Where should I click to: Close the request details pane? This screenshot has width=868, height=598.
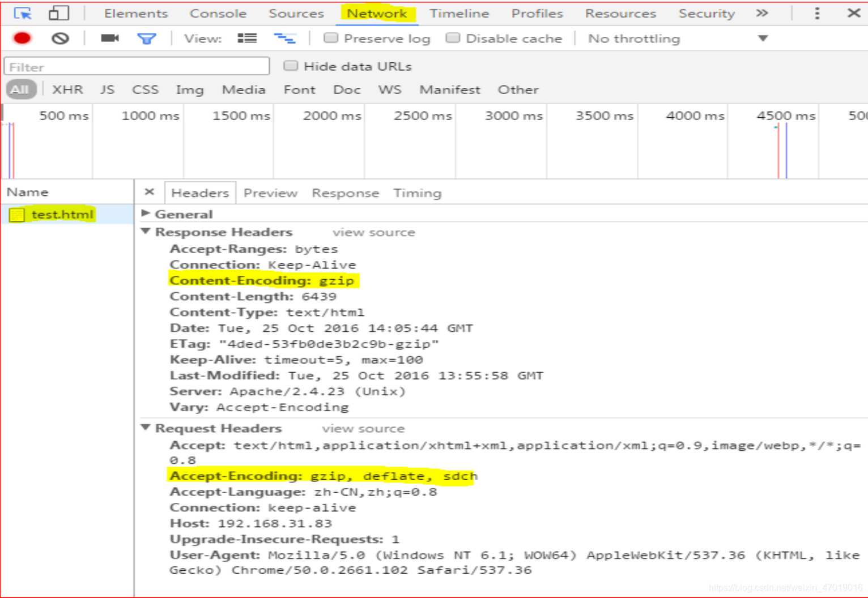point(150,192)
